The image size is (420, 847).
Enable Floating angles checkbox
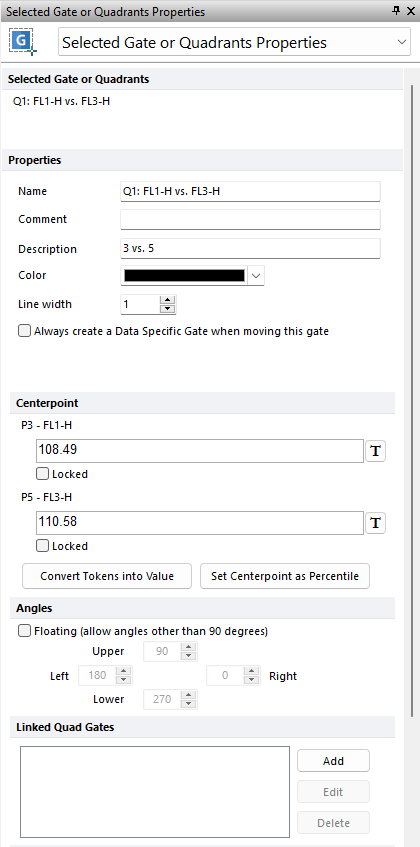[25, 630]
